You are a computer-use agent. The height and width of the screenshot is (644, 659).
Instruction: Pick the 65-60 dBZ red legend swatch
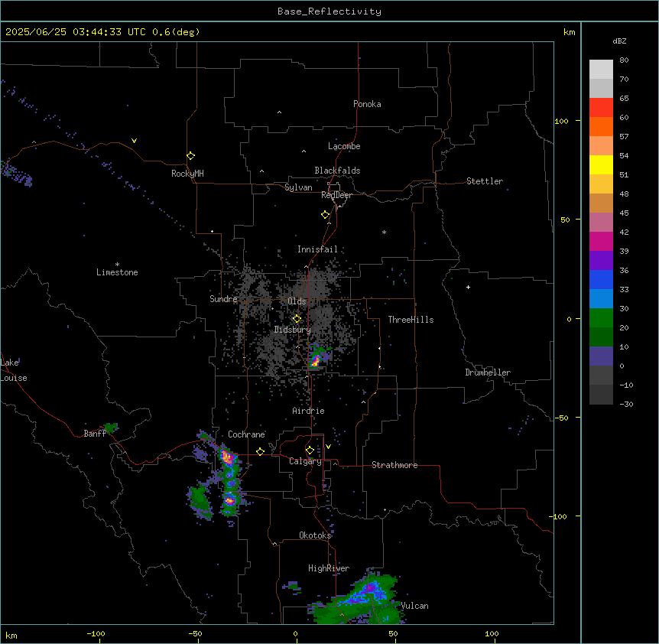(601, 108)
